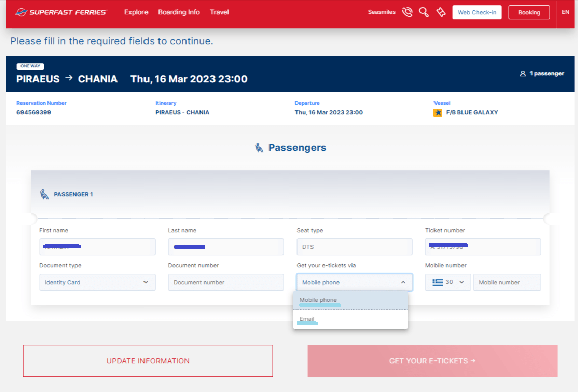Click the star icon next to F/B BLUE GALAXY

tap(438, 112)
